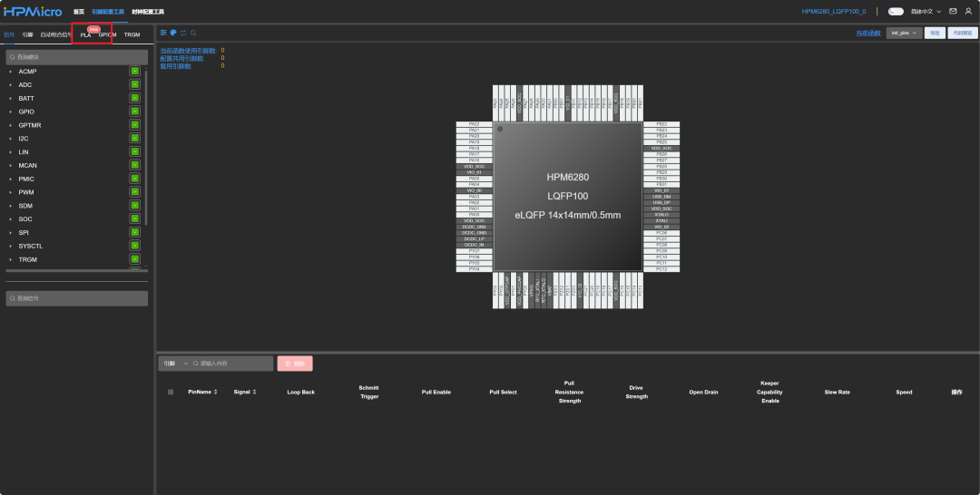This screenshot has height=495, width=980.
Task: Click the green button beside PMIC
Action: 134,179
